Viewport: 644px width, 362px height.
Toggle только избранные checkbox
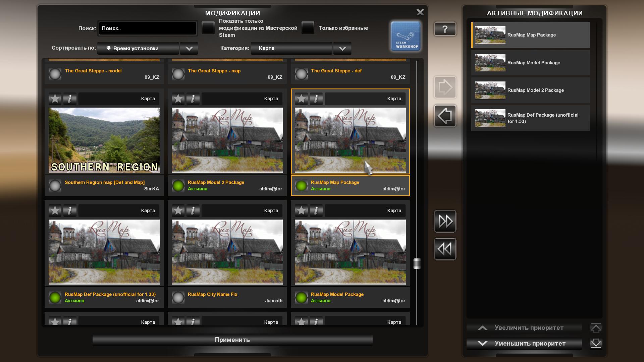[x=310, y=28]
